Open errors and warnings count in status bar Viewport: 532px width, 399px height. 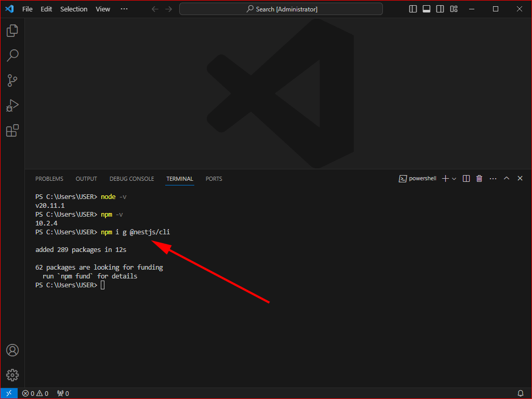(35, 393)
